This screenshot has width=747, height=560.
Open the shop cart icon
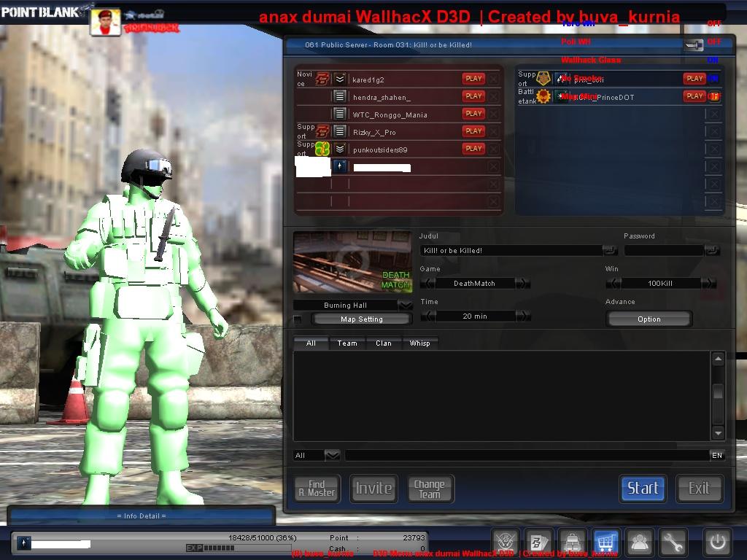pyautogui.click(x=605, y=542)
